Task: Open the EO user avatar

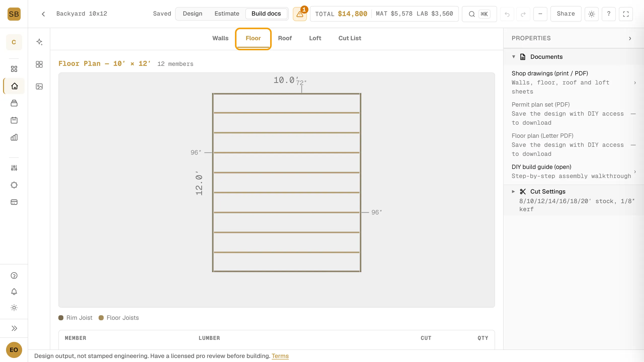Action: pyautogui.click(x=14, y=350)
